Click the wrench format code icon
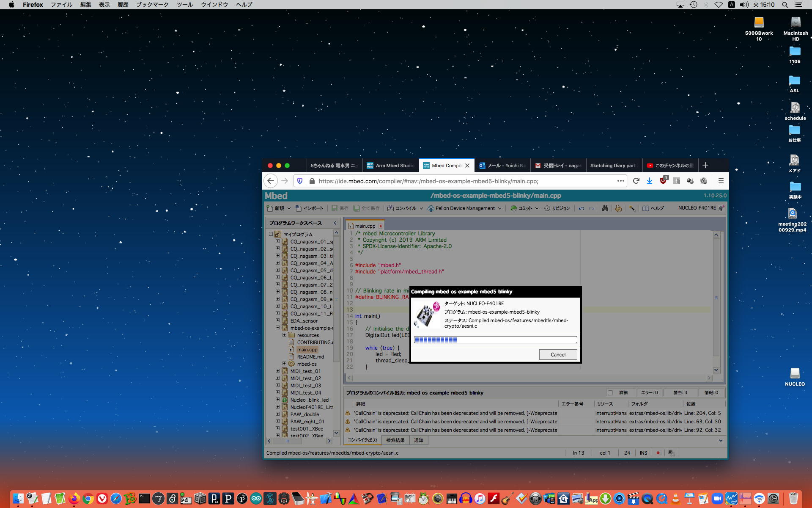 632,208
